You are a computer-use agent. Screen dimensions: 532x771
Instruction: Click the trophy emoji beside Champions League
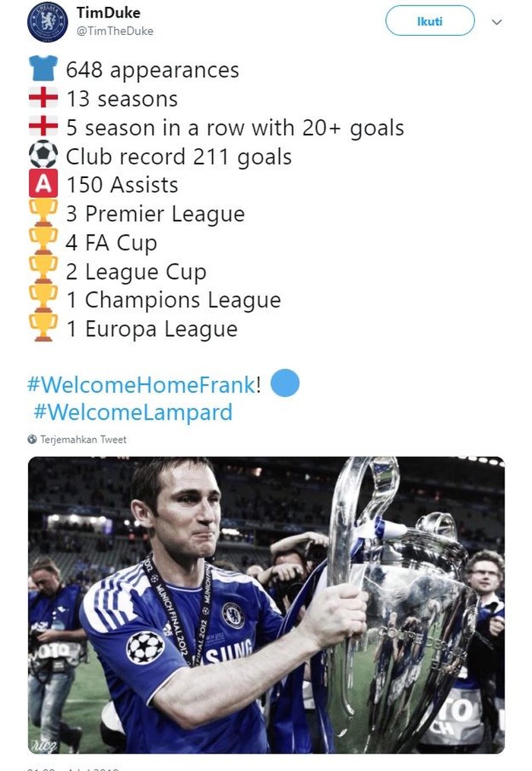[x=43, y=300]
